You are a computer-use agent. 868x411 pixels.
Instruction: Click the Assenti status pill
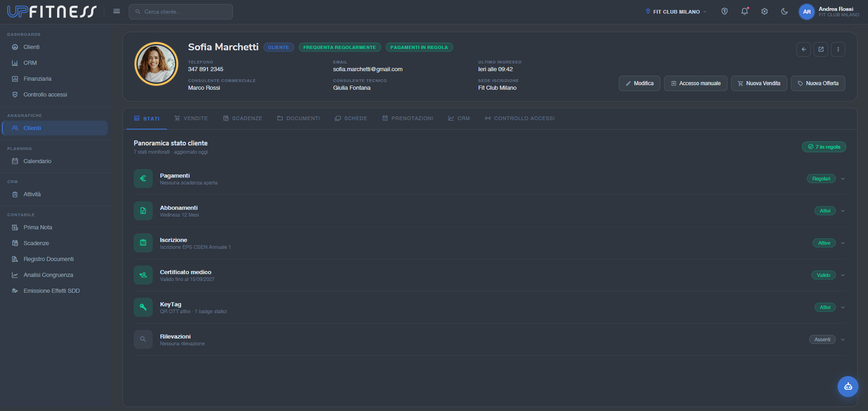[x=822, y=340]
